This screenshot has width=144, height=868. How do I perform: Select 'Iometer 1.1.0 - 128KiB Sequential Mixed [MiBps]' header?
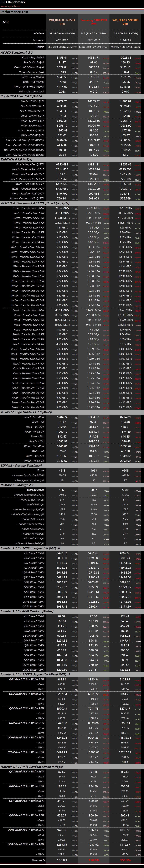[35, 675]
